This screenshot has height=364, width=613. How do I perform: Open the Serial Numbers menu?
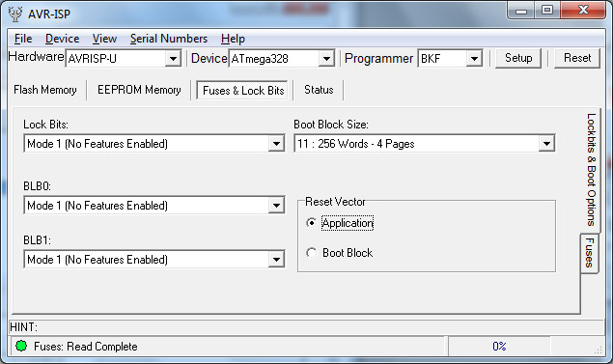[x=169, y=39]
